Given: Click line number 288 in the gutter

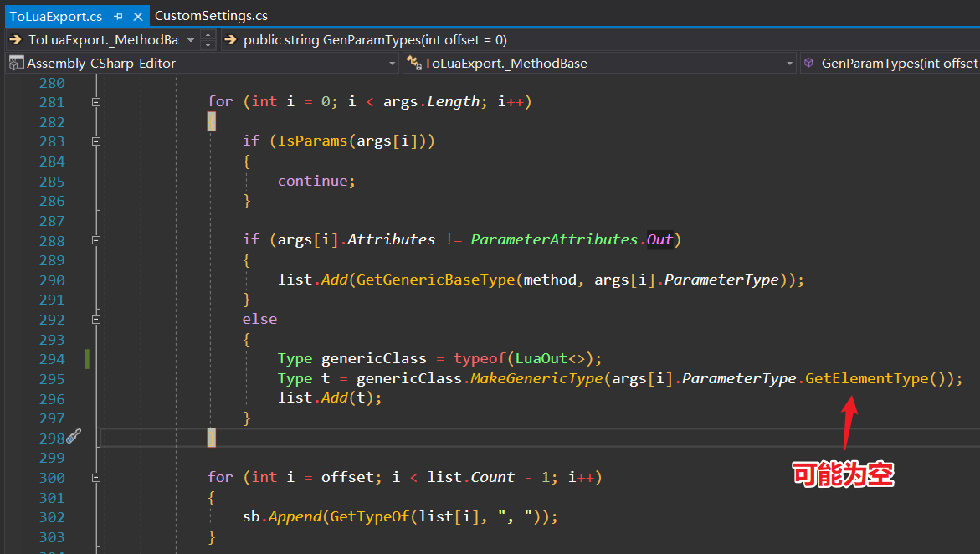Looking at the screenshot, I should click(x=52, y=241).
